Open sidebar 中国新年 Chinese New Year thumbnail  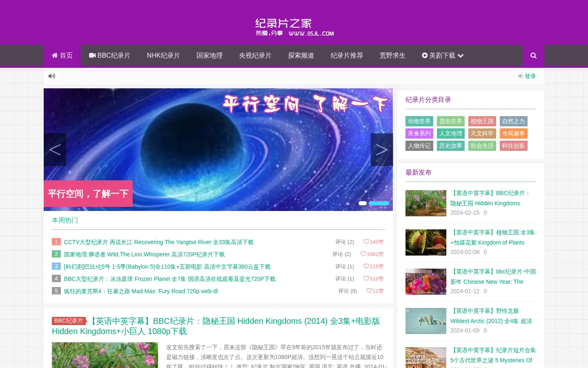tap(426, 282)
